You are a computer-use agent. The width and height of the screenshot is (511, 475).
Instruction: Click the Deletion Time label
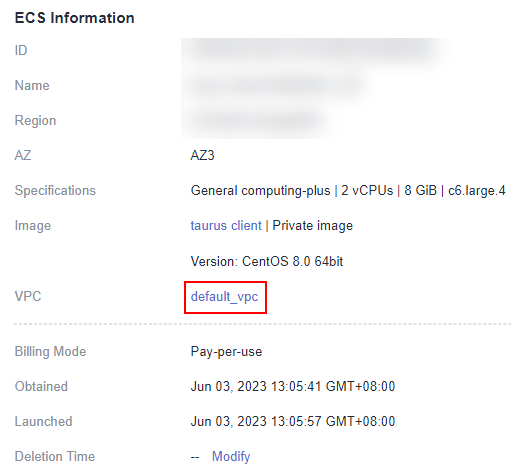pyautogui.click(x=55, y=456)
